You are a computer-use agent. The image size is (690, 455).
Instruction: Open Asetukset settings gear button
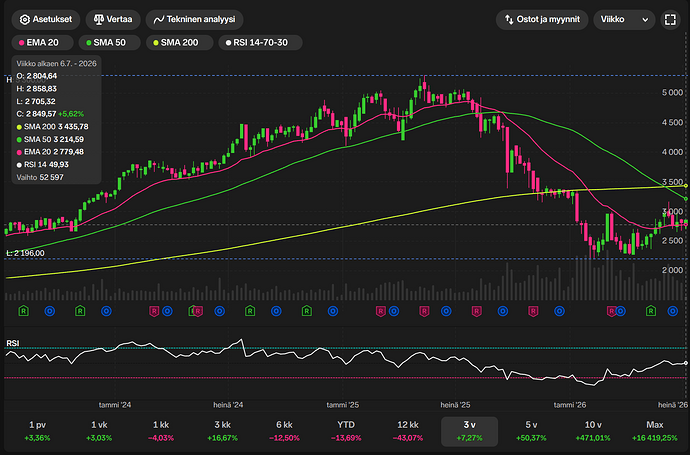(46, 20)
